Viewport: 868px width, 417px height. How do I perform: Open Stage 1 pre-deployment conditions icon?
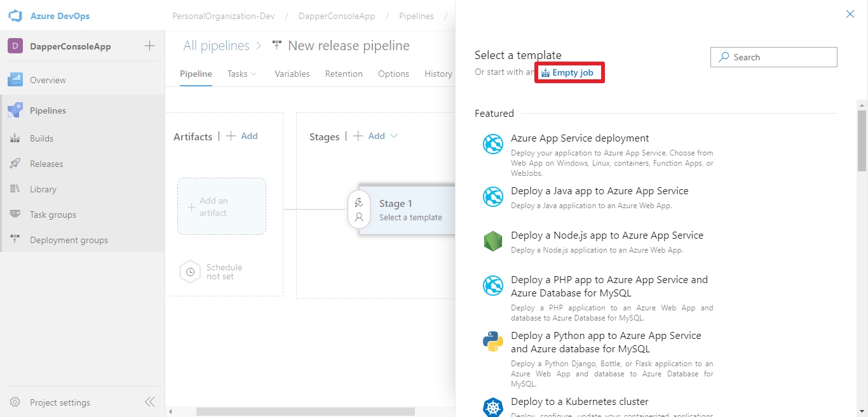coord(359,202)
